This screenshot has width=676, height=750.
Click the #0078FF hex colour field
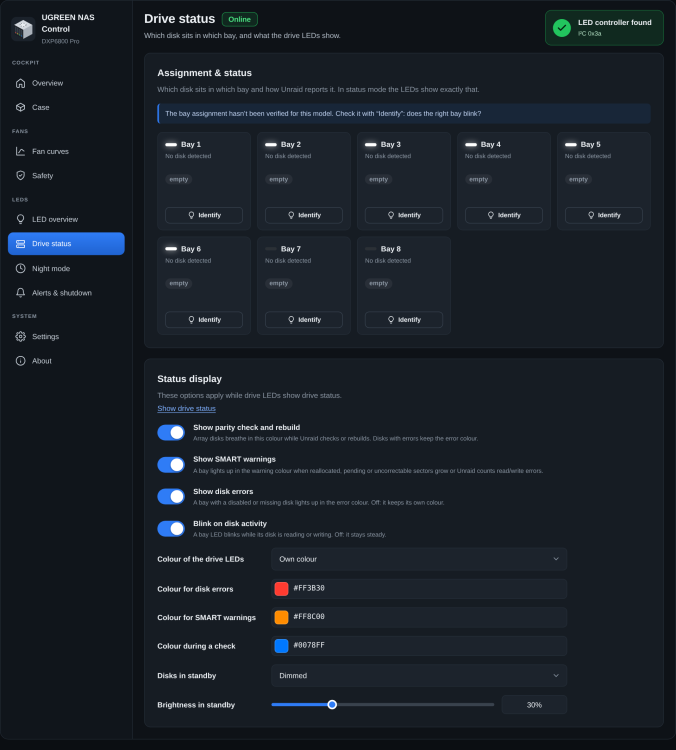tap(419, 646)
